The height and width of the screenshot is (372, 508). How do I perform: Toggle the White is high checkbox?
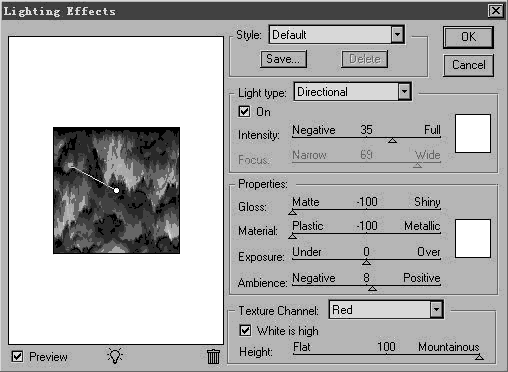click(245, 331)
